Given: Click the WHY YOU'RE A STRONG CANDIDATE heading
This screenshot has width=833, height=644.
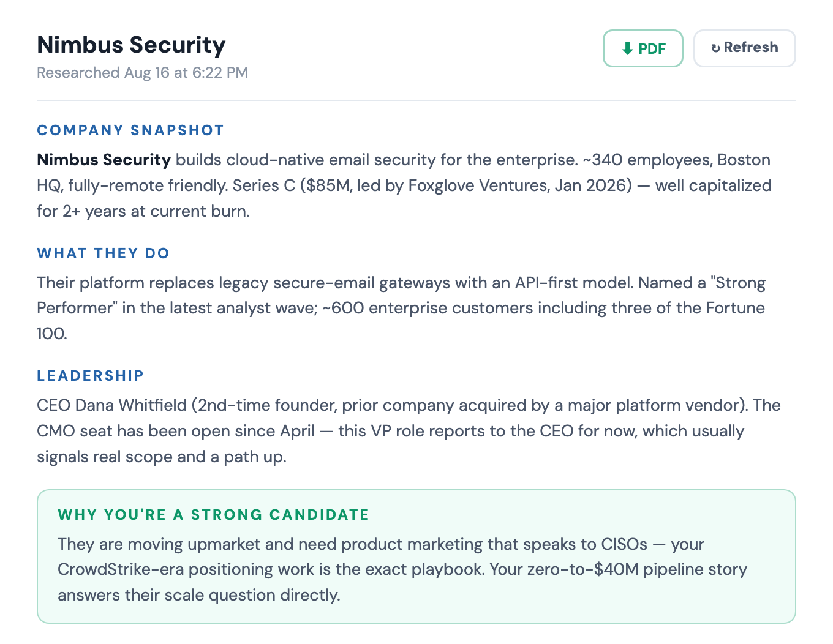Looking at the screenshot, I should (214, 515).
